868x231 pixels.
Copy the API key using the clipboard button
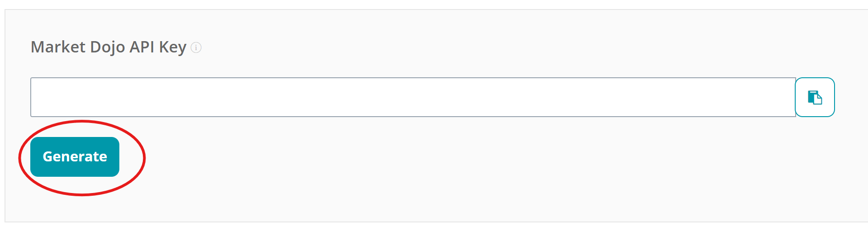pos(815,97)
